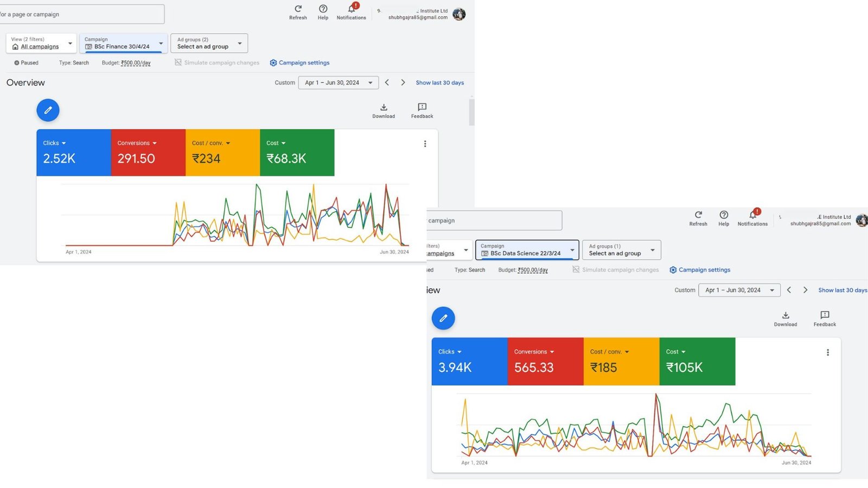Click the blue pencil edit button above Clicks 3.94K
The image size is (868, 488).
[443, 318]
